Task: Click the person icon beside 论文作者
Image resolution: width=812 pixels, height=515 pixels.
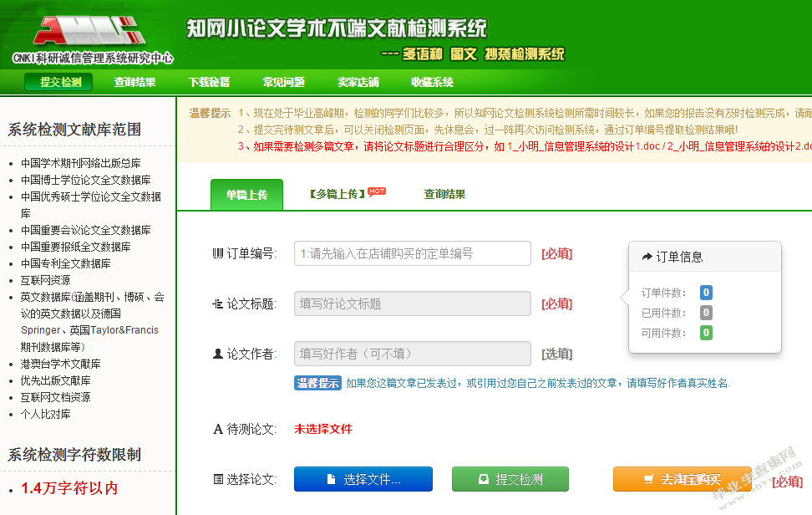Action: click(218, 354)
